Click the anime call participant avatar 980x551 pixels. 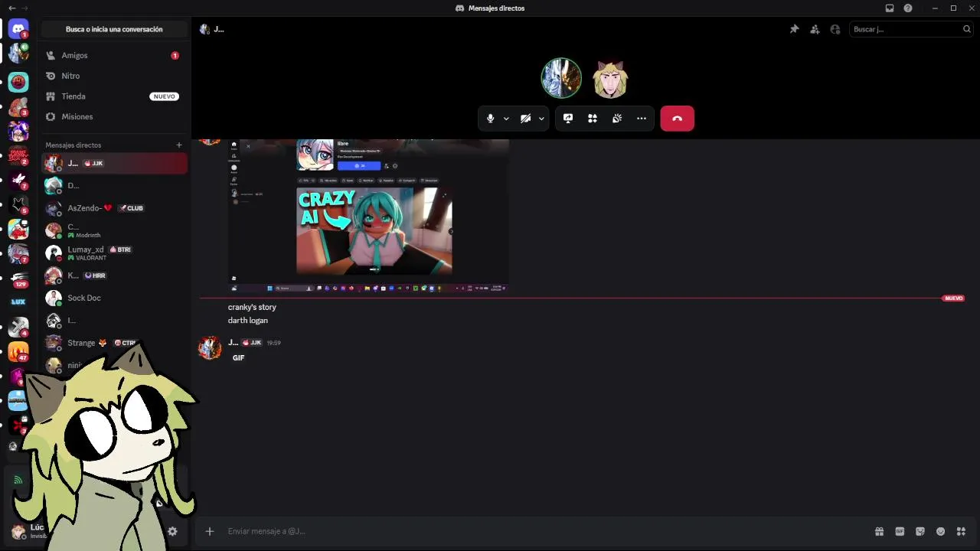pyautogui.click(x=561, y=78)
